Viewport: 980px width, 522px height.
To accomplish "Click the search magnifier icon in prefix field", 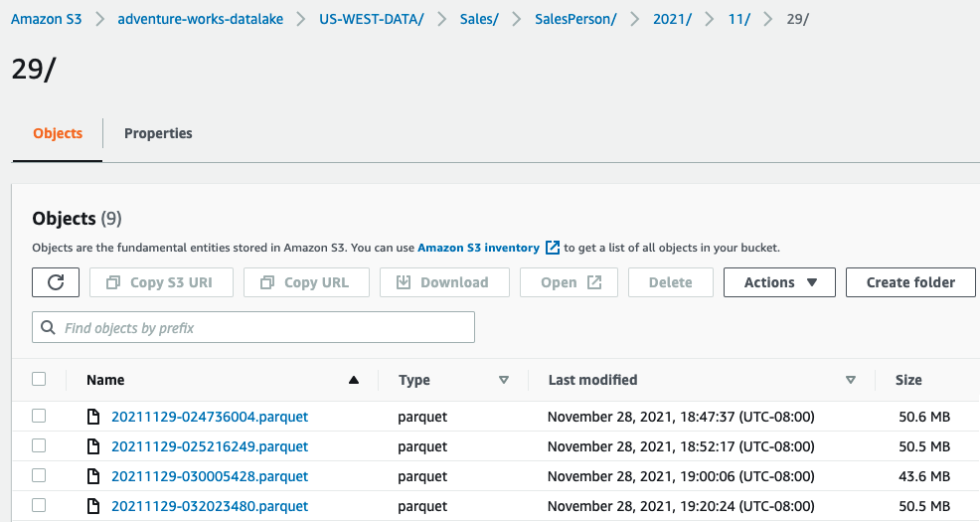I will (x=49, y=327).
